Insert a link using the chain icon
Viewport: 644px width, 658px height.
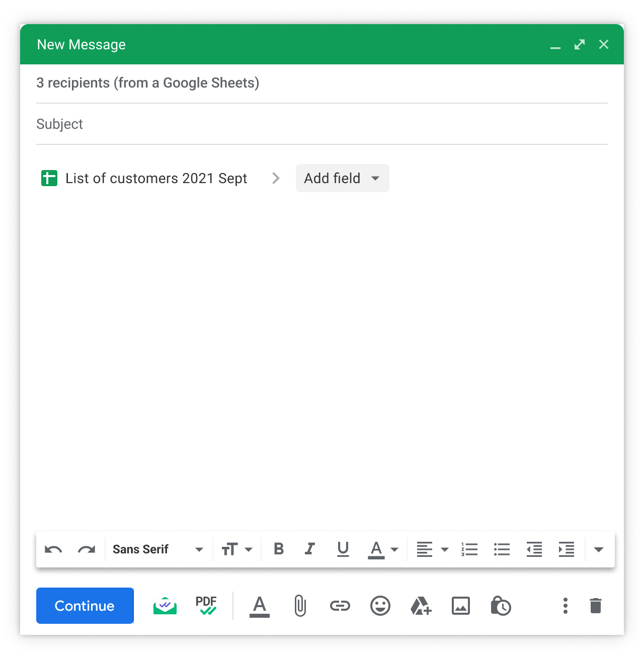point(340,606)
